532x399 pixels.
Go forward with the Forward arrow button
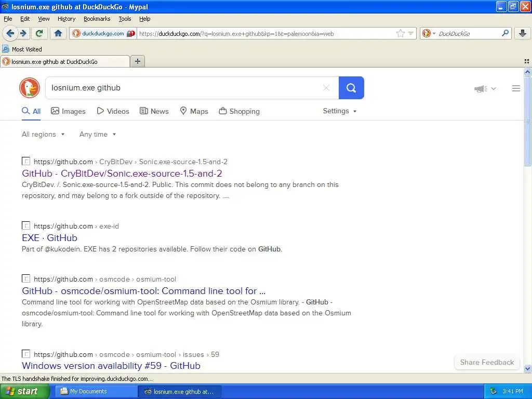(23, 33)
